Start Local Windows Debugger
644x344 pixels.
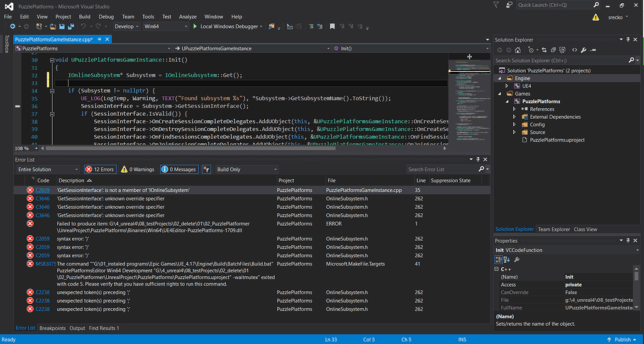(225, 26)
